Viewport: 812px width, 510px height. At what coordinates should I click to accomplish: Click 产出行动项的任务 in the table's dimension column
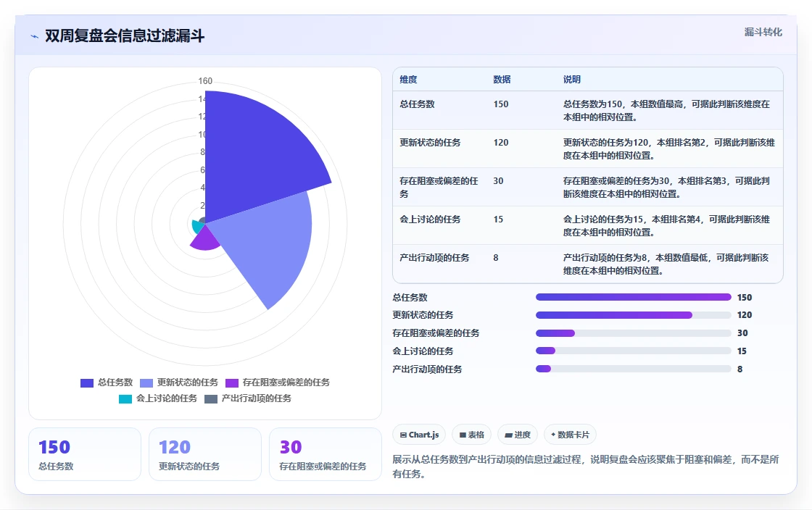(x=434, y=258)
